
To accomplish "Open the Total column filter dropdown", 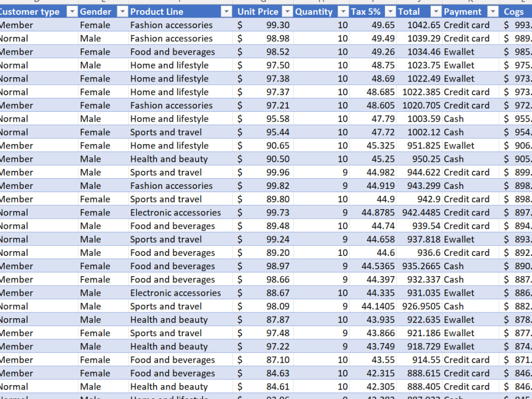I will [x=436, y=12].
